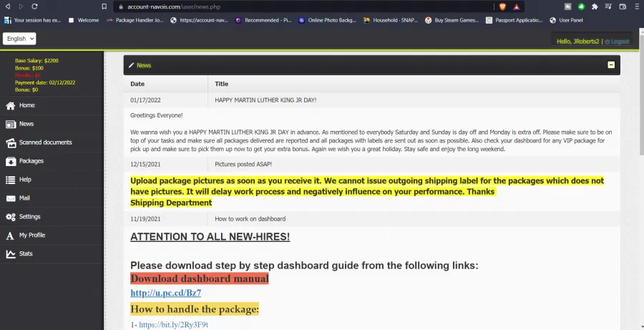Click the browser back arrow
The height and width of the screenshot is (330, 644).
click(x=7, y=6)
